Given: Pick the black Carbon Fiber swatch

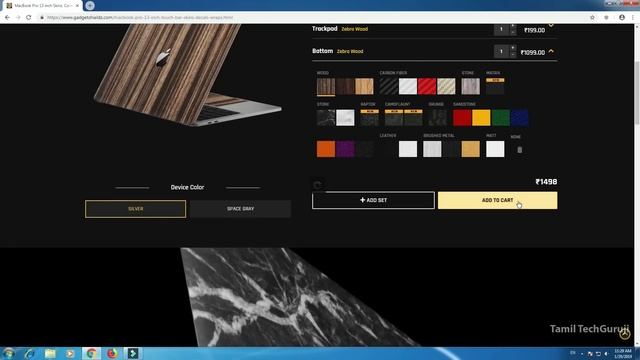Looking at the screenshot, I should (389, 87).
